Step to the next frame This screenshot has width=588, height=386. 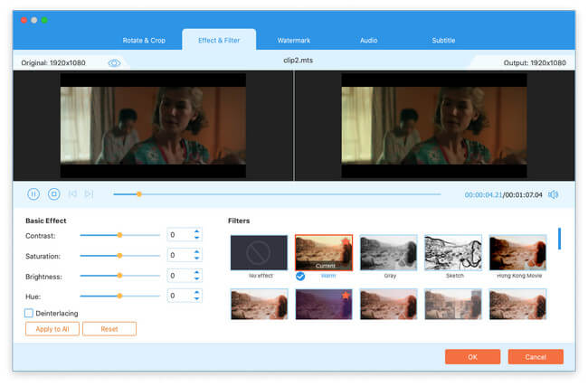tap(89, 193)
